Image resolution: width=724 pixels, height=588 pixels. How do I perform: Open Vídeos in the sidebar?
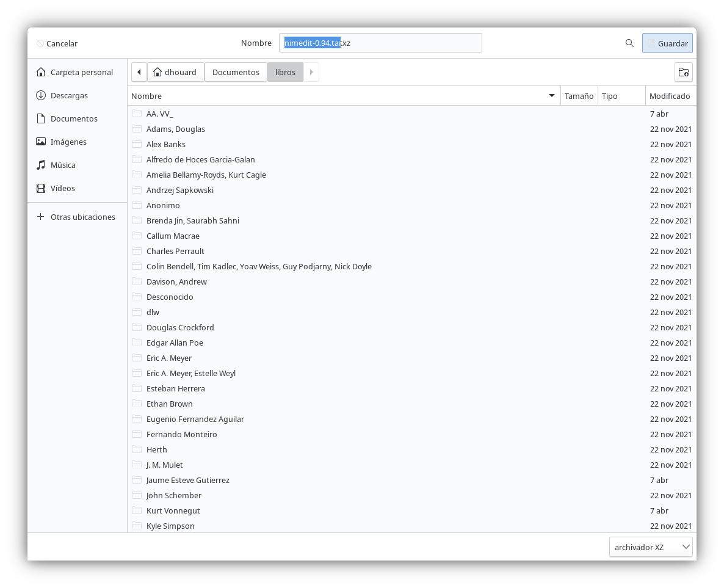coord(63,188)
